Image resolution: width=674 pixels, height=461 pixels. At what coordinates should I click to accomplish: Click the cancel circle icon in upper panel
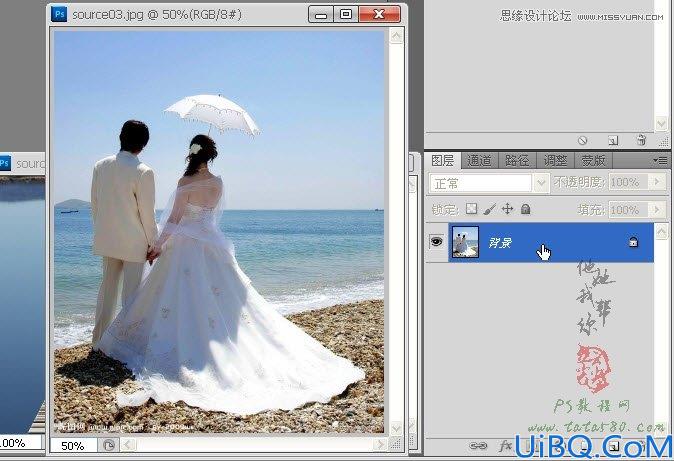coord(582,140)
